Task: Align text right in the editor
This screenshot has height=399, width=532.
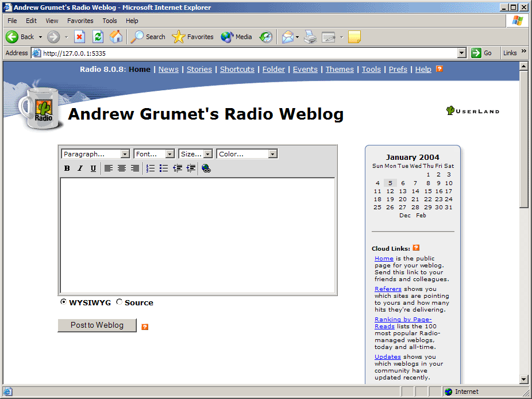Action: 135,168
